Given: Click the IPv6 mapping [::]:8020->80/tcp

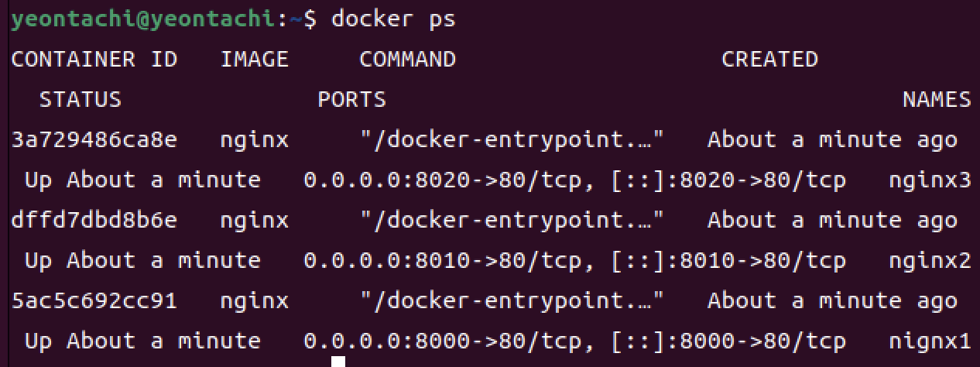Looking at the screenshot, I should click(728, 180).
